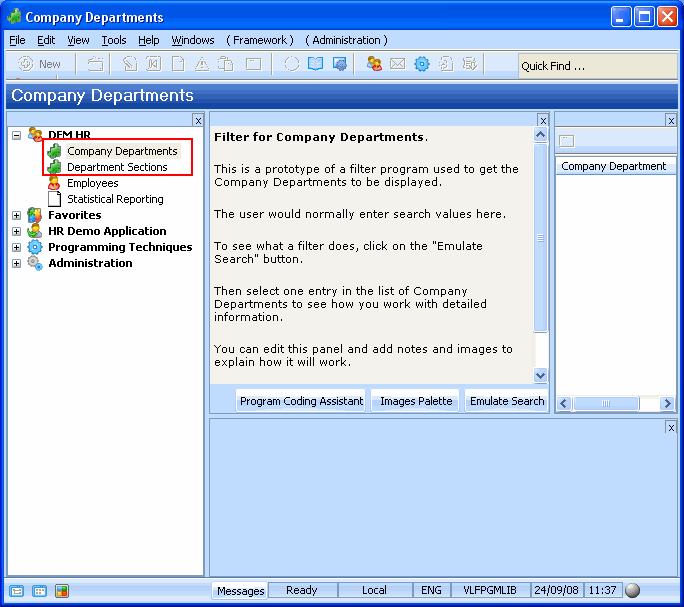Click the Emulate Search button
This screenshot has width=684, height=607.
click(x=506, y=401)
